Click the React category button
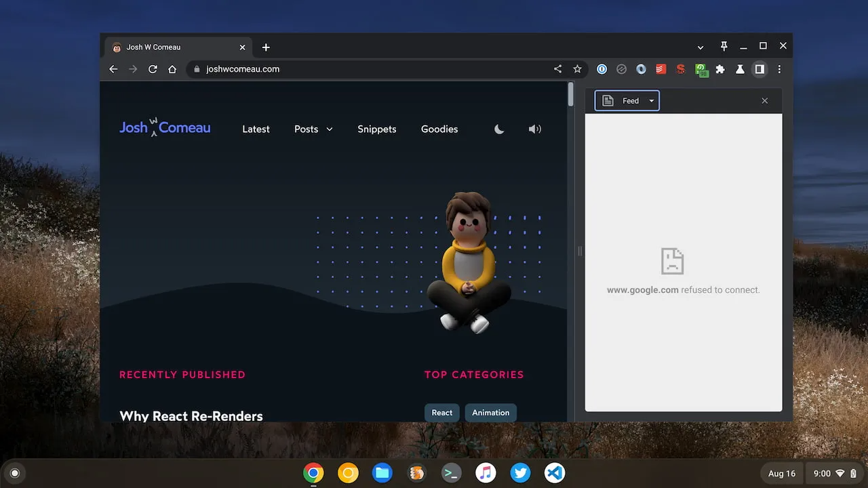 [441, 412]
